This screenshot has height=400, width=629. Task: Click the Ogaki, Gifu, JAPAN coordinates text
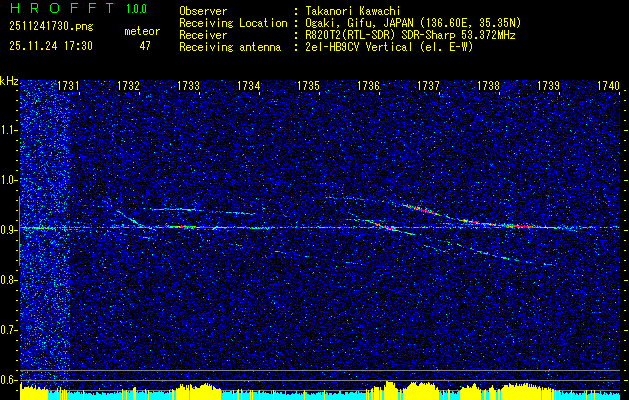click(x=413, y=23)
